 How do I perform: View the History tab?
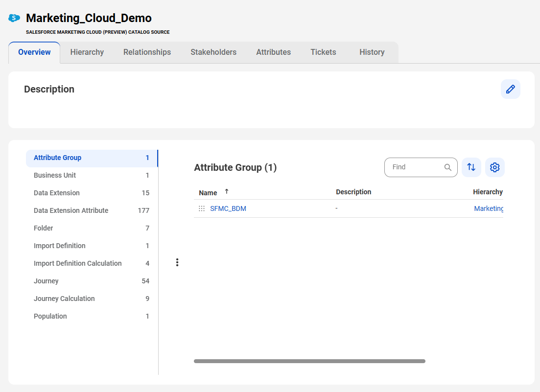tap(372, 52)
